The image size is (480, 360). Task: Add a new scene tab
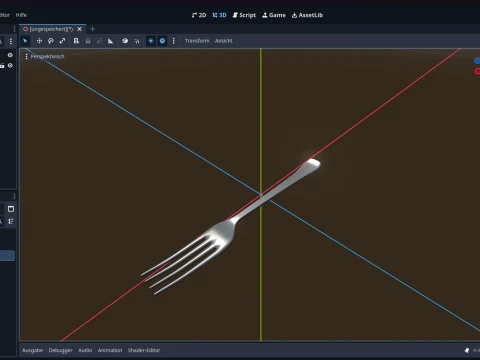[93, 29]
